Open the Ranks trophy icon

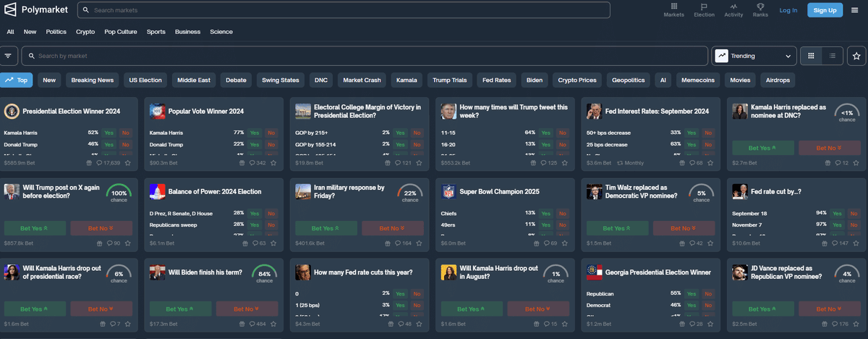click(760, 10)
